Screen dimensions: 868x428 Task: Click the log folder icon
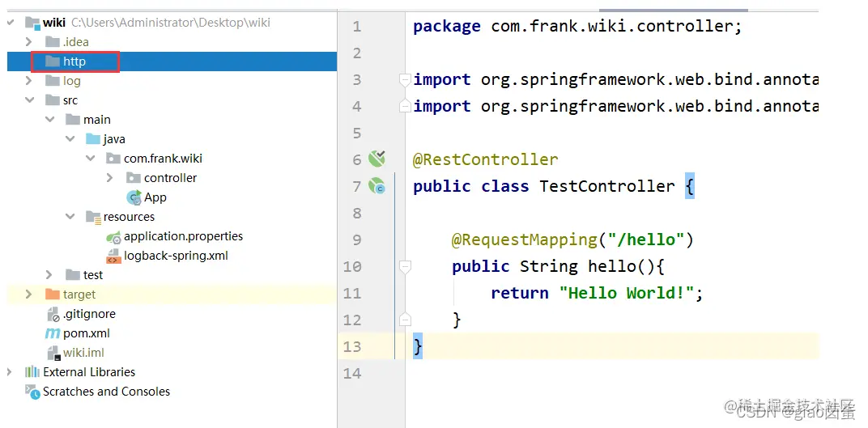pyautogui.click(x=53, y=81)
